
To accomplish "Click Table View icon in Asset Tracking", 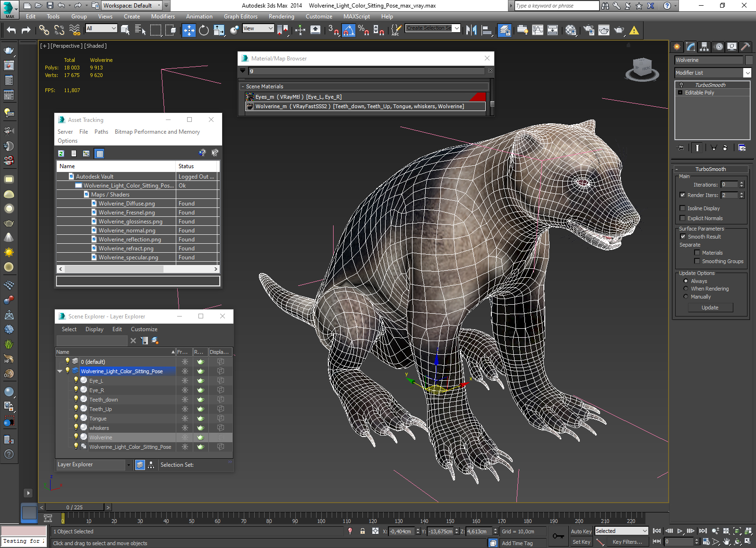I will pos(99,154).
